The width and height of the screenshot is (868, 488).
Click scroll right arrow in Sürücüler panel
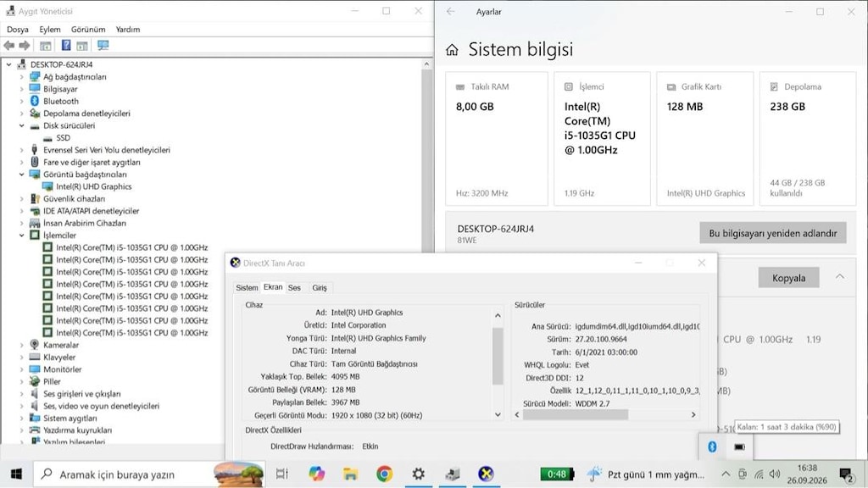pyautogui.click(x=693, y=414)
